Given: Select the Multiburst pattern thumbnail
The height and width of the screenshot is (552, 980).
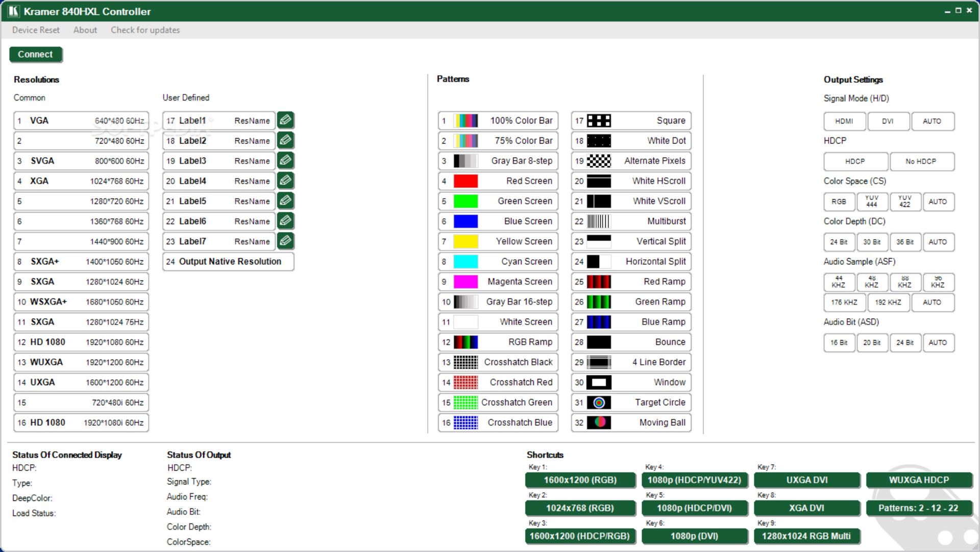Looking at the screenshot, I should (x=599, y=221).
